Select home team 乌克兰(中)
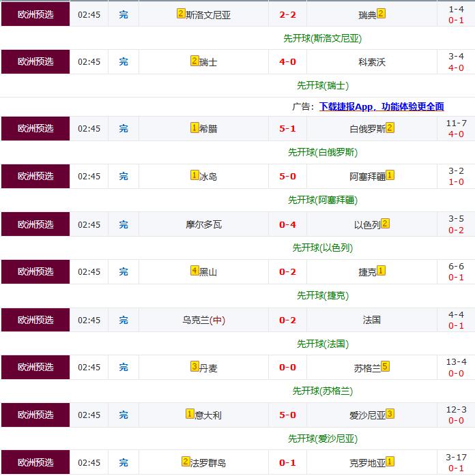Screen dimensions: 475x476 [204, 320]
